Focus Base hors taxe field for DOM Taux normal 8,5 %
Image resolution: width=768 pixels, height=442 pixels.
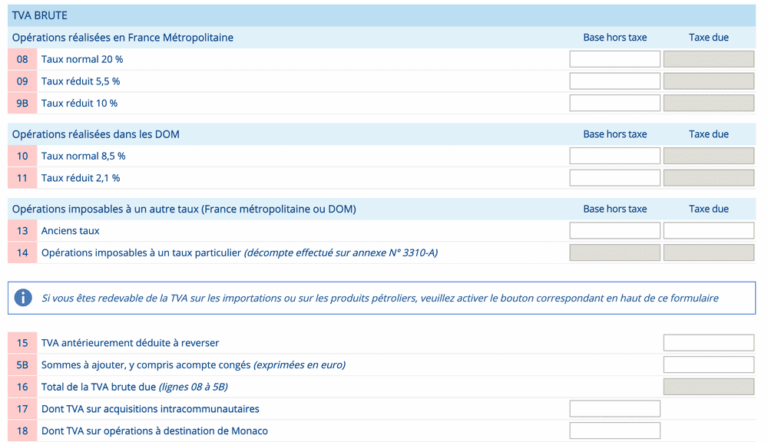[x=614, y=156]
